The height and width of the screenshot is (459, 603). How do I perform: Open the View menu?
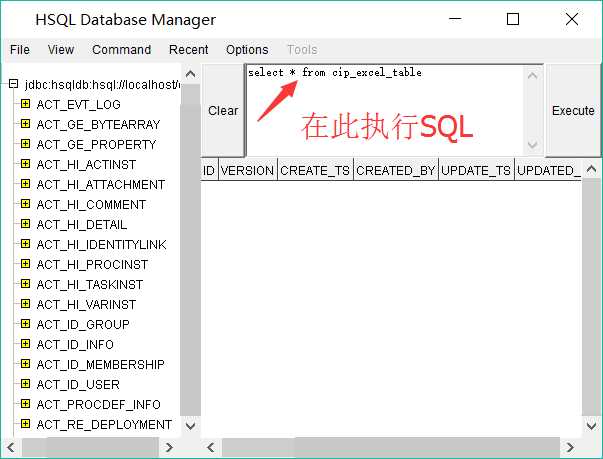pos(61,50)
